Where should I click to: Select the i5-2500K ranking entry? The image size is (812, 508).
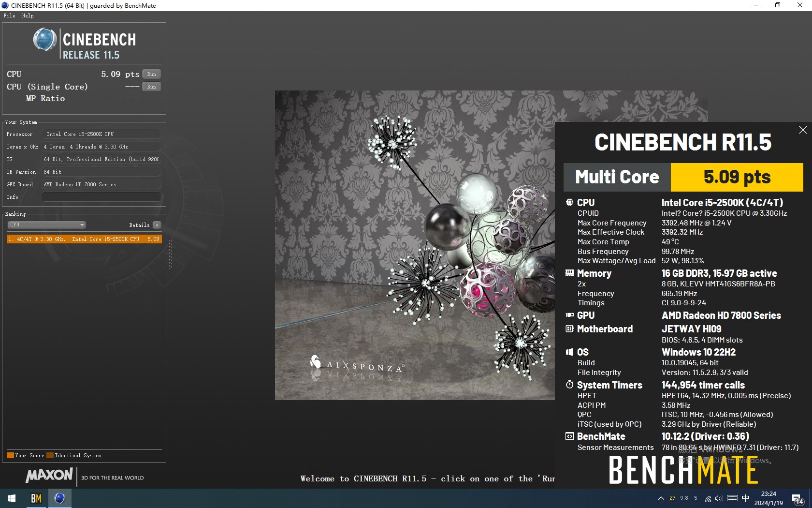(x=84, y=239)
